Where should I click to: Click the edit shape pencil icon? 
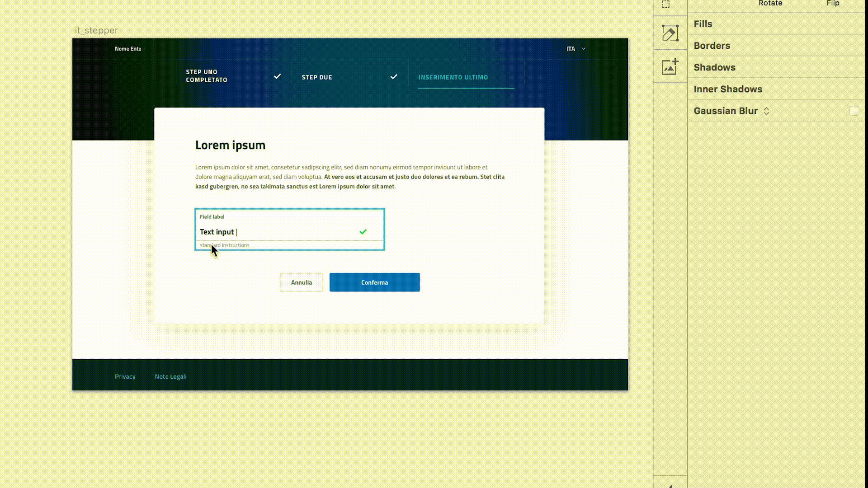[670, 33]
